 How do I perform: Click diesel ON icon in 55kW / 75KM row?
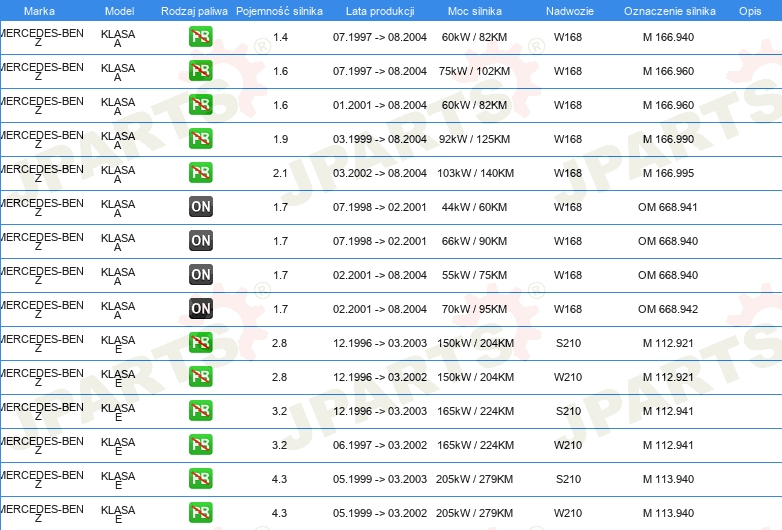coord(200,274)
